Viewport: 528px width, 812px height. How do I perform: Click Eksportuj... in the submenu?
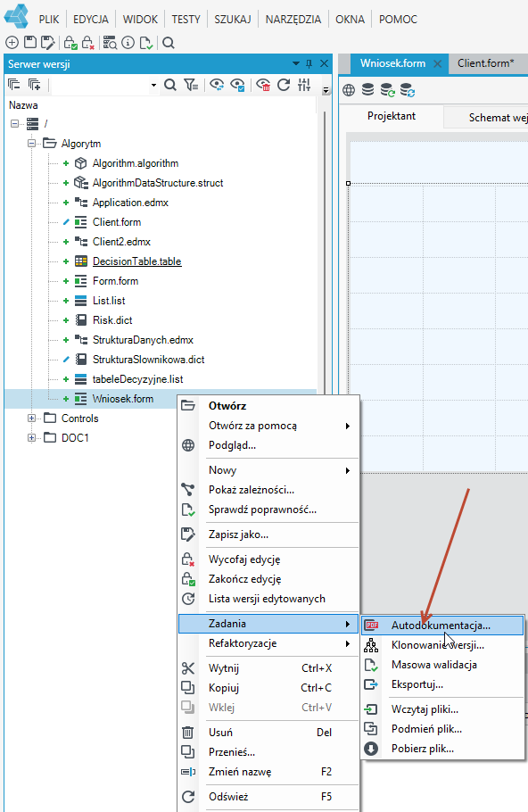click(x=442, y=684)
